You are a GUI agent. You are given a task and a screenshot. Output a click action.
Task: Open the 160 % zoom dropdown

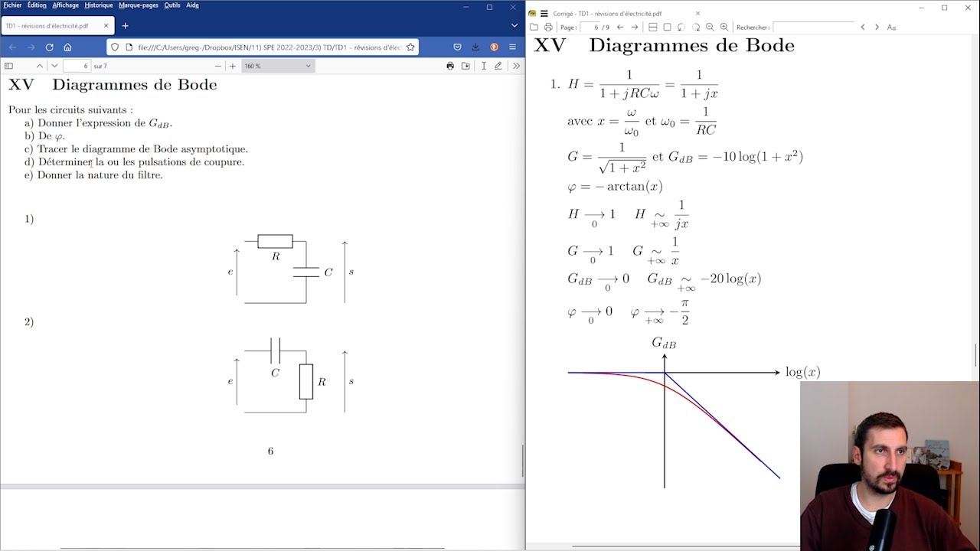(278, 66)
